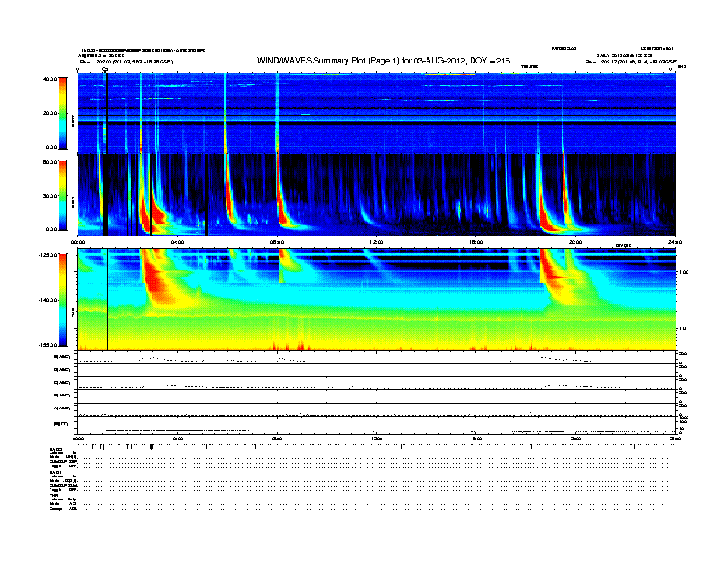
Task: Click the 20:00 tick label under RAD1 spectrogram
Action: pos(575,242)
